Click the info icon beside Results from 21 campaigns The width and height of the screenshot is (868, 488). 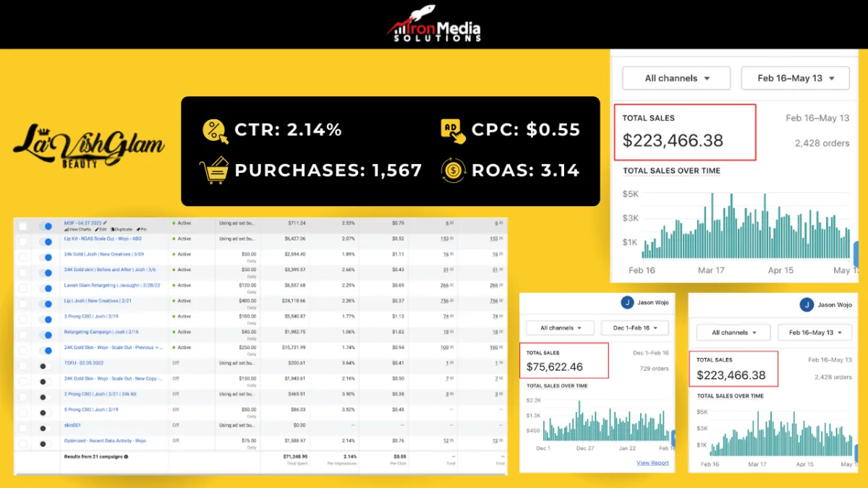tap(126, 457)
